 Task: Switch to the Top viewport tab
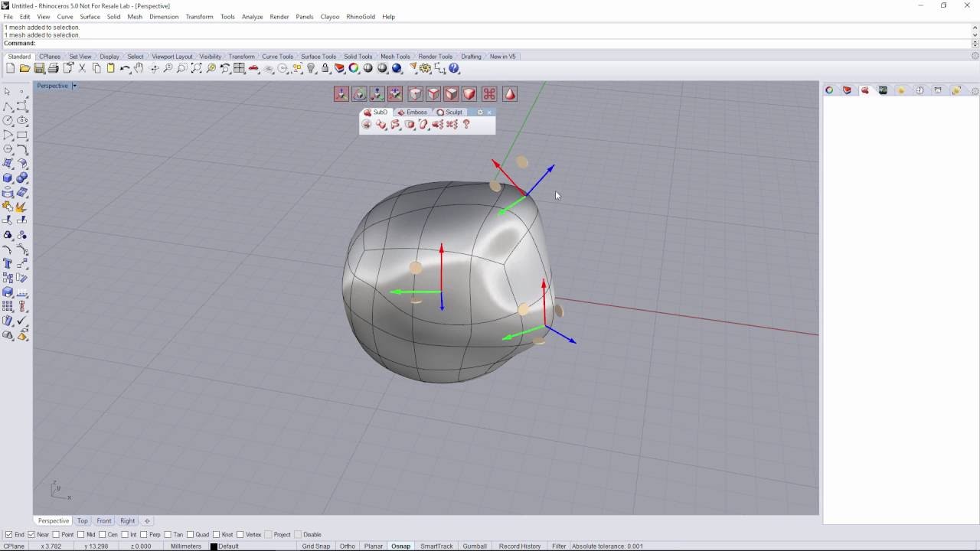pyautogui.click(x=83, y=521)
